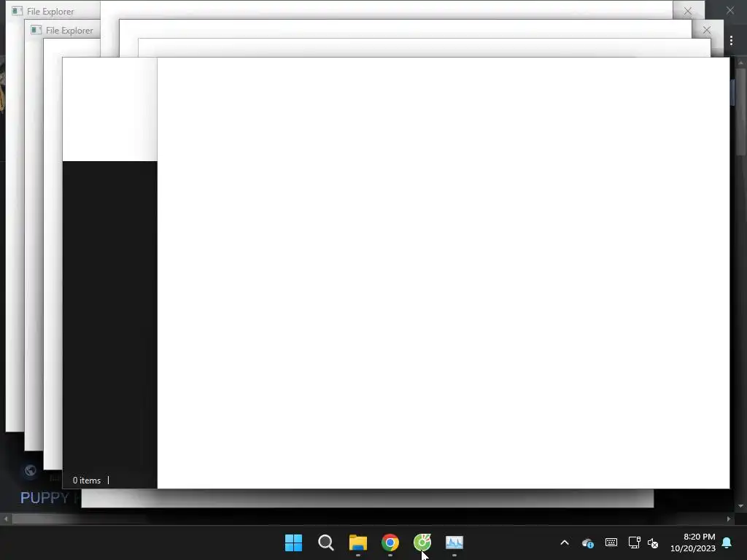Screen dimensions: 747x560
Task: Open the browser three-dot menu
Action: point(731,41)
